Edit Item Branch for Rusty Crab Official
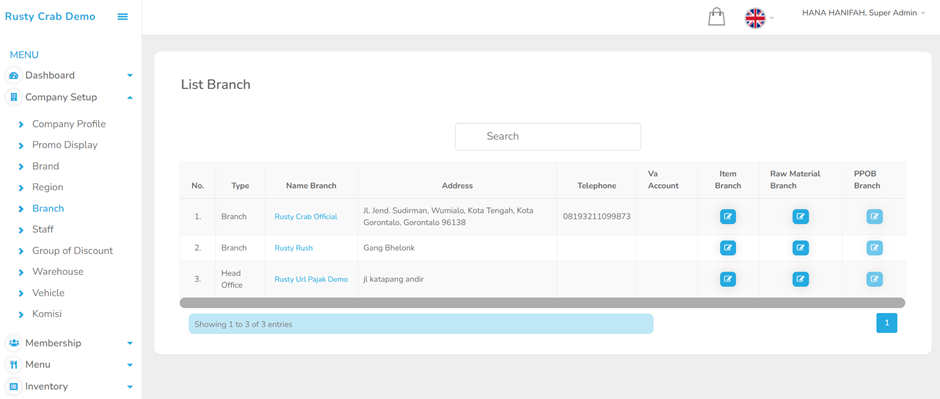The height and width of the screenshot is (399, 940). (728, 217)
